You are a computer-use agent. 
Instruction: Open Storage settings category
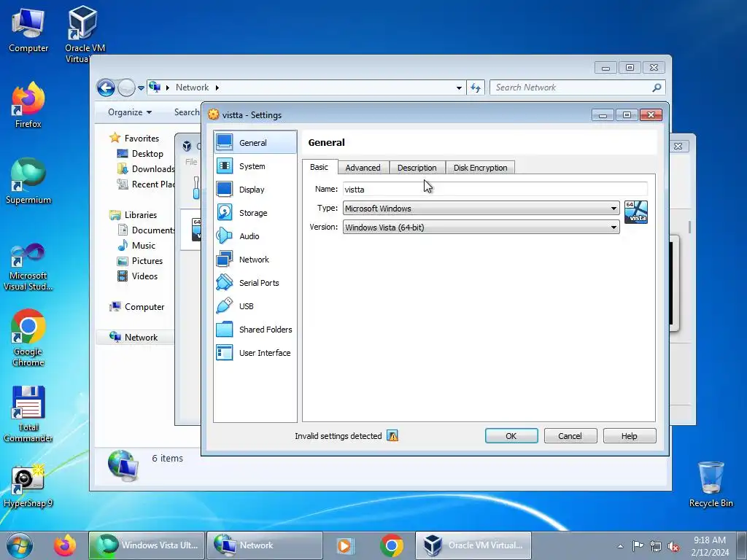coord(255,213)
